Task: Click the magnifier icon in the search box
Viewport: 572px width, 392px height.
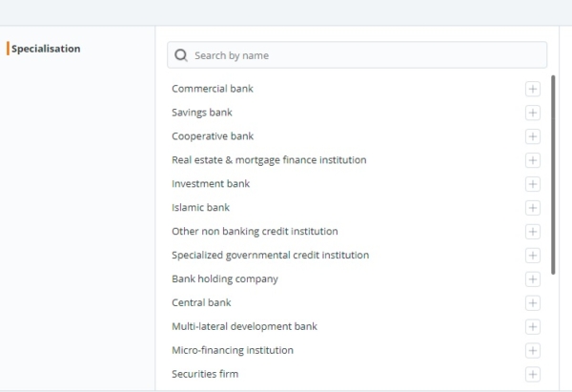Action: coord(181,55)
